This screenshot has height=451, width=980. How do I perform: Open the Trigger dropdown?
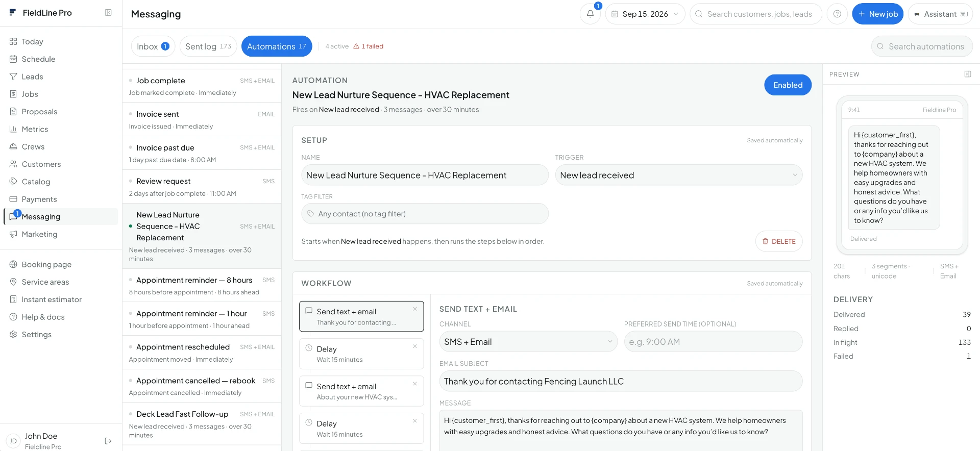coord(678,175)
